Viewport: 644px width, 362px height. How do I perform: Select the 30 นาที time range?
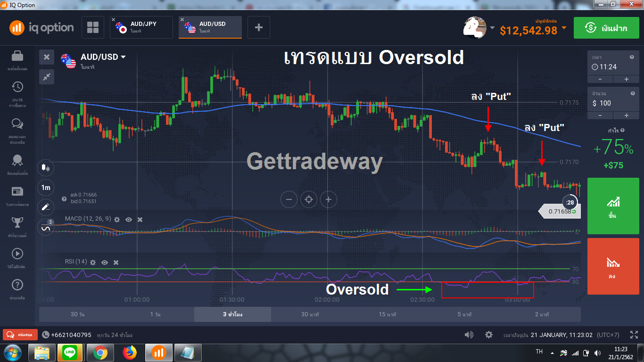pyautogui.click(x=310, y=314)
